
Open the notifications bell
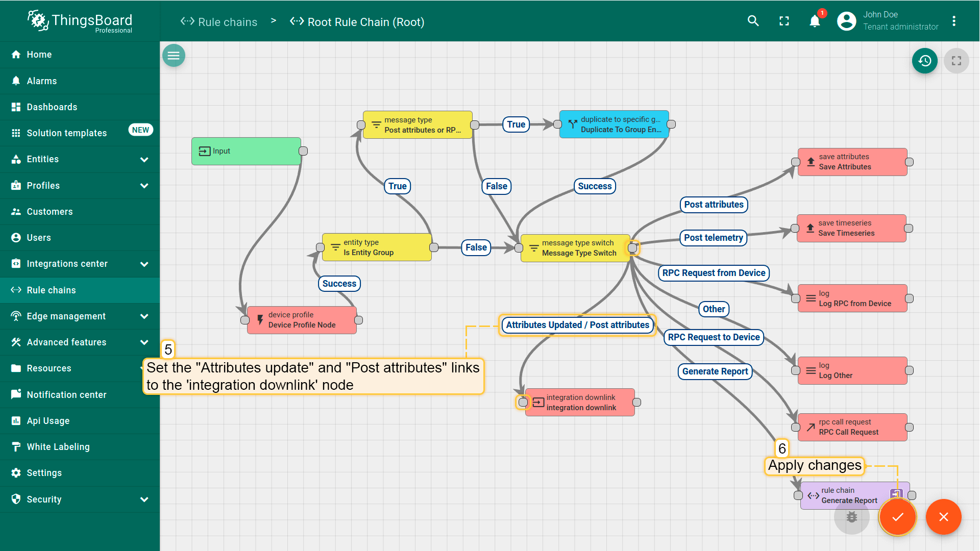click(815, 21)
